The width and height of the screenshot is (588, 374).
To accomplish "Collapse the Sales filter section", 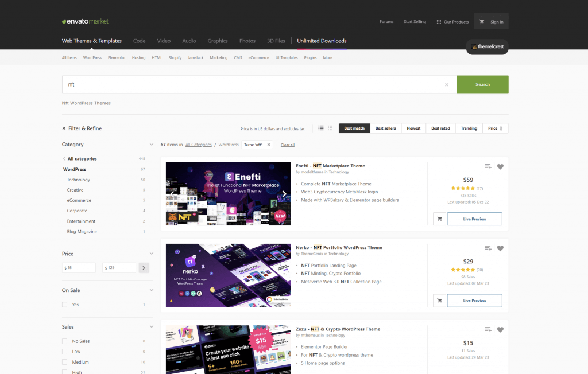I will pos(152,327).
